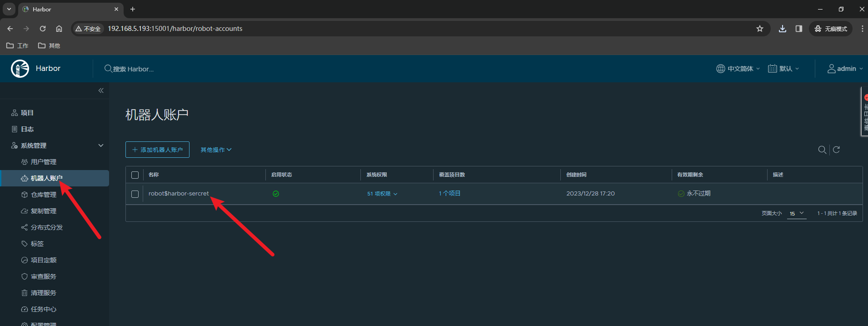868x326 pixels.
Task: Click the browser back arrow
Action: tap(10, 29)
